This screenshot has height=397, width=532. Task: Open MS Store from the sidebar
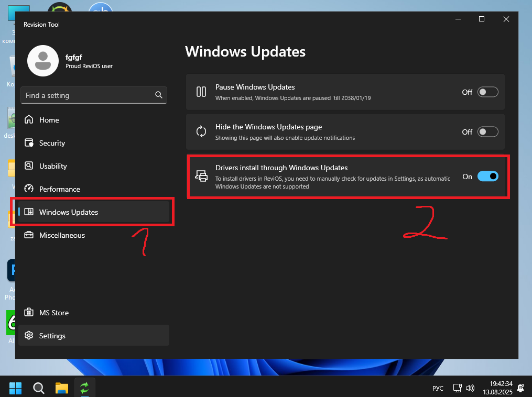(x=94, y=312)
